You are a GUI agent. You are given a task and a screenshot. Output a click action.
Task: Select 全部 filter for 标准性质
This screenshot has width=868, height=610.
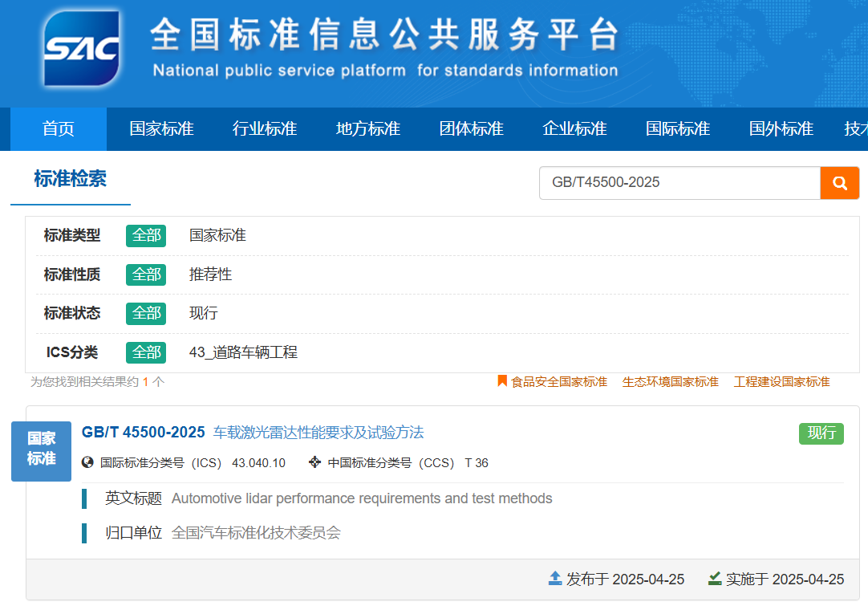(145, 274)
